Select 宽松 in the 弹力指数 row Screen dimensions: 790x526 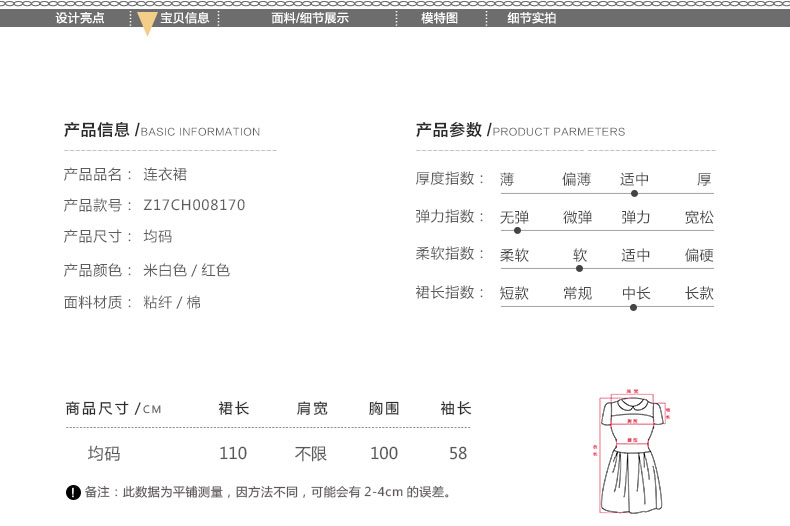tap(699, 217)
